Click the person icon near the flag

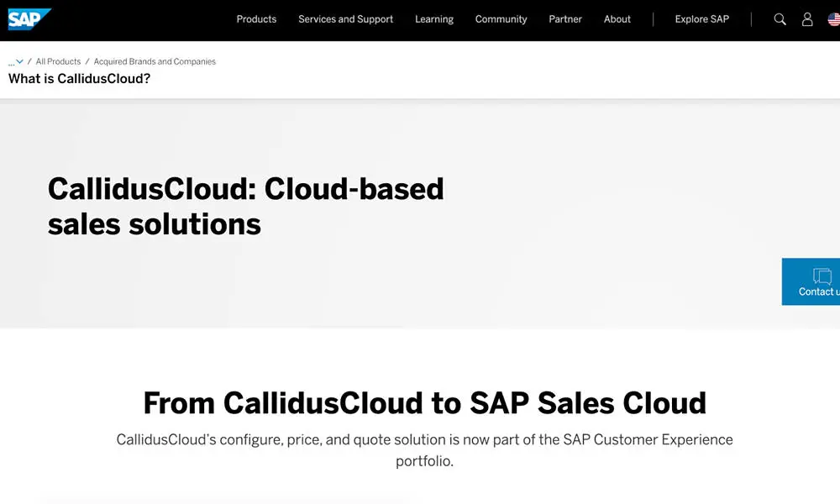pyautogui.click(x=807, y=18)
